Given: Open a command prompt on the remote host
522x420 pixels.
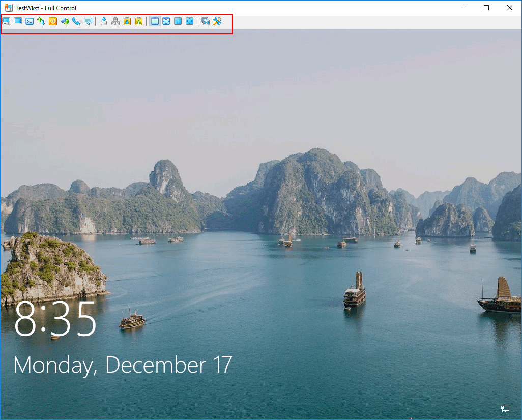Looking at the screenshot, I should (x=29, y=21).
